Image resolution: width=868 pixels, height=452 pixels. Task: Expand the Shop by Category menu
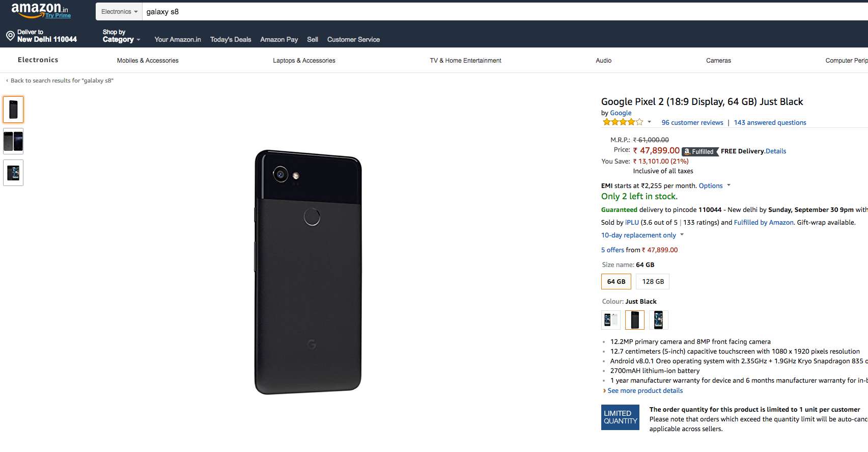coord(121,36)
